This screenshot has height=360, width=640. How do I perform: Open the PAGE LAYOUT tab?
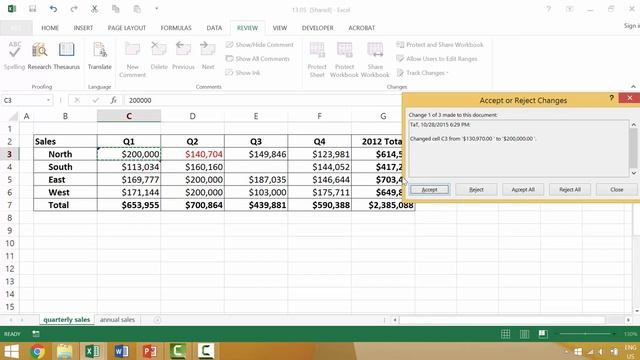[127, 28]
